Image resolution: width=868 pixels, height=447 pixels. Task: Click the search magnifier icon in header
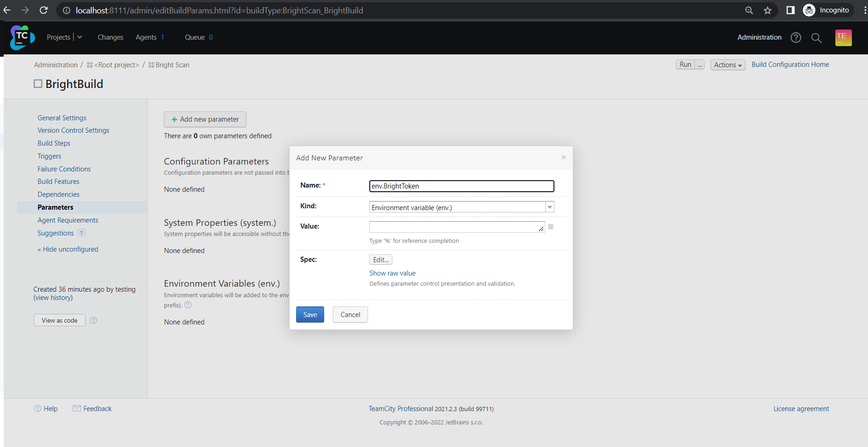tap(816, 38)
